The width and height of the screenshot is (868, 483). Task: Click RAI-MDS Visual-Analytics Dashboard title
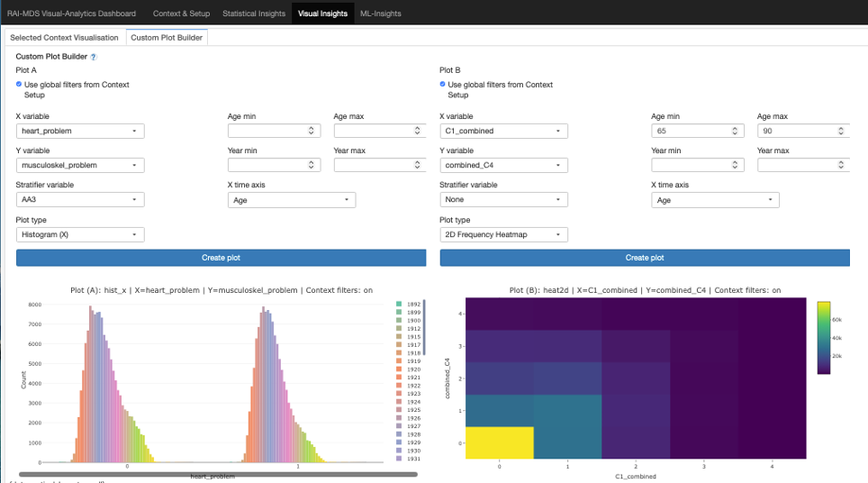[x=71, y=14]
